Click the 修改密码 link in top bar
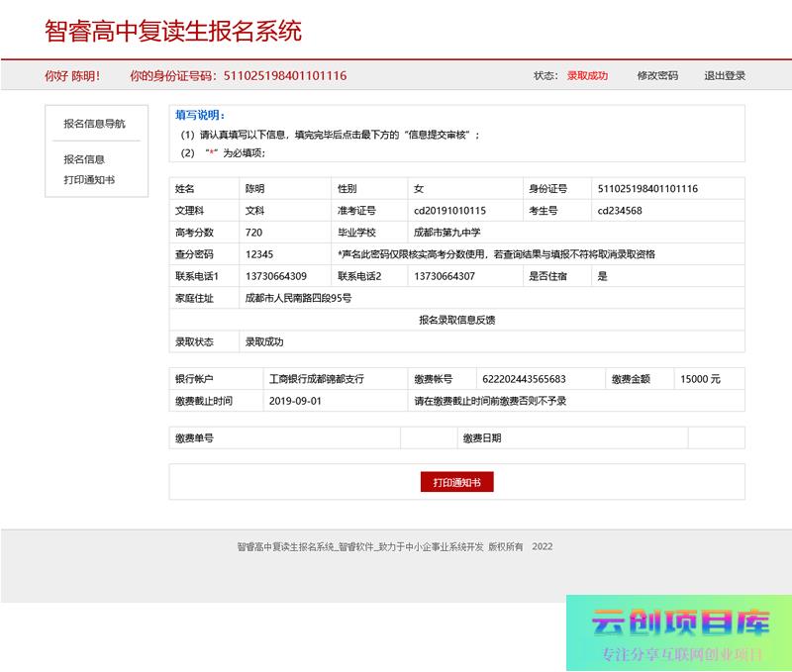792x672 pixels. (x=657, y=76)
